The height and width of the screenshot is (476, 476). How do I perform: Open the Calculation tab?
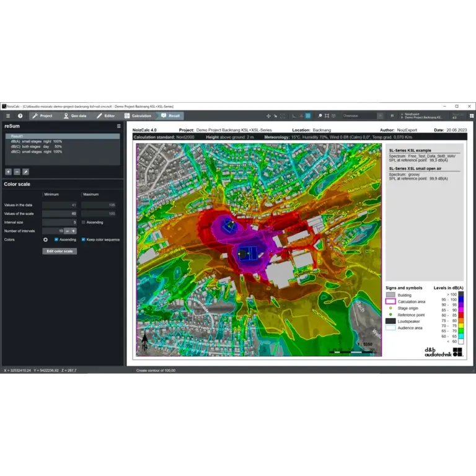point(138,116)
